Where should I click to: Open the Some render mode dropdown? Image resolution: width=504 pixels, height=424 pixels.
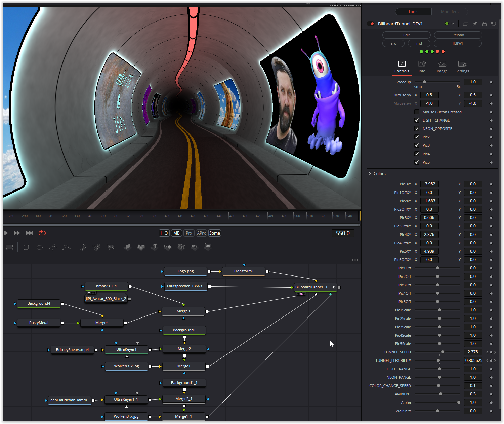click(x=215, y=233)
